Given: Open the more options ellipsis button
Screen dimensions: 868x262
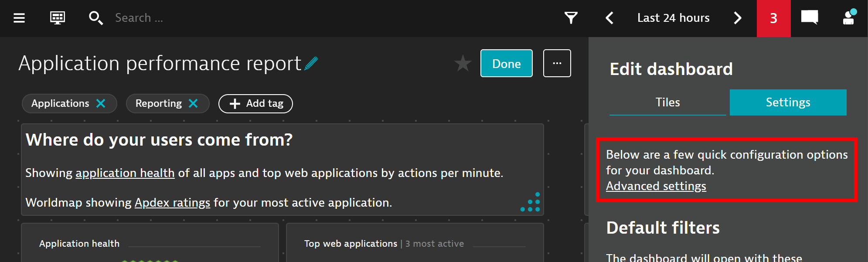Looking at the screenshot, I should click(557, 63).
